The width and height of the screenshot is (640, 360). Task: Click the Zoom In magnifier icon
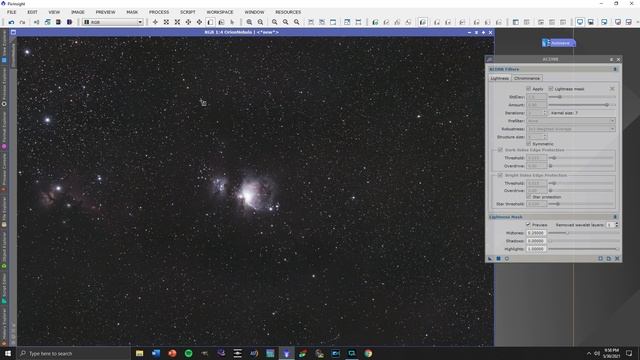249,22
